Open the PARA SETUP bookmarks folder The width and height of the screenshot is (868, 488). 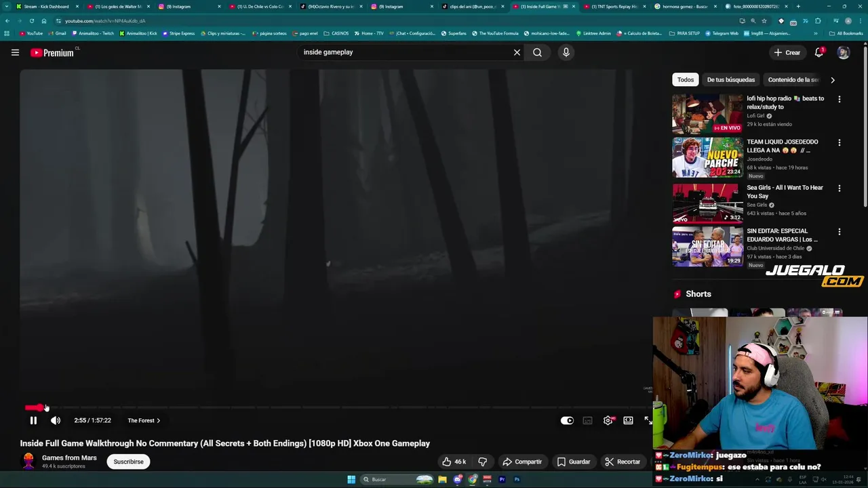point(684,33)
